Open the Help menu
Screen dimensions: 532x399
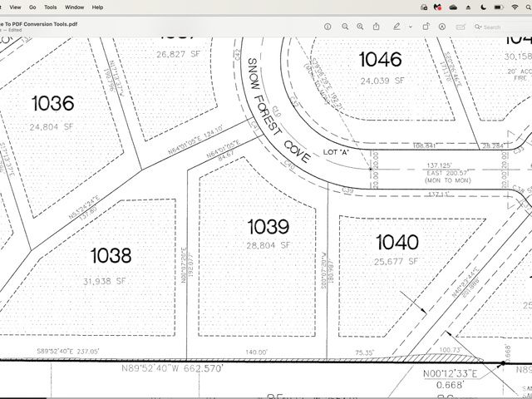pyautogui.click(x=98, y=7)
